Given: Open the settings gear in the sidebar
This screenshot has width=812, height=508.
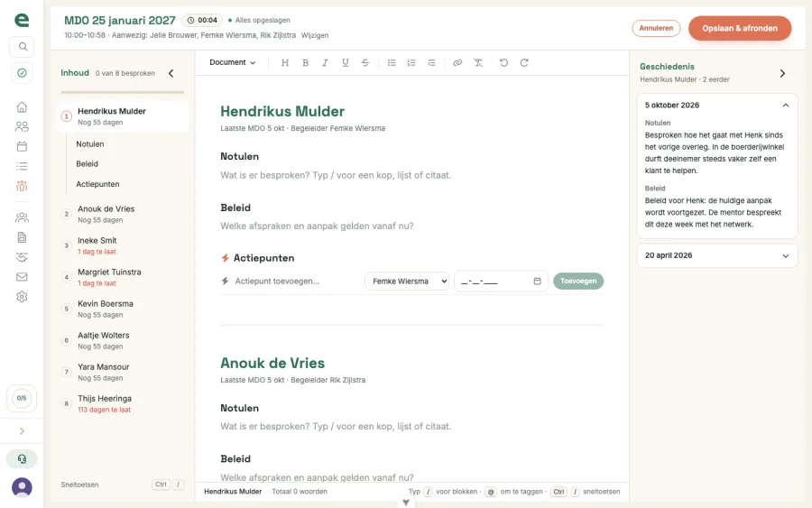Looking at the screenshot, I should [x=22, y=297].
